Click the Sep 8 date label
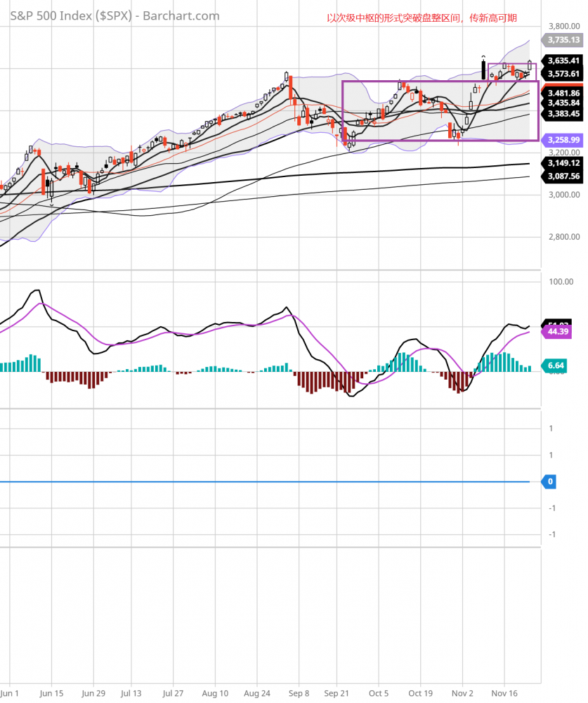 [299, 693]
